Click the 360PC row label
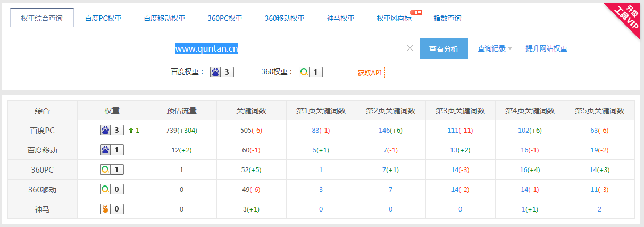The image size is (644, 227). click(x=43, y=170)
